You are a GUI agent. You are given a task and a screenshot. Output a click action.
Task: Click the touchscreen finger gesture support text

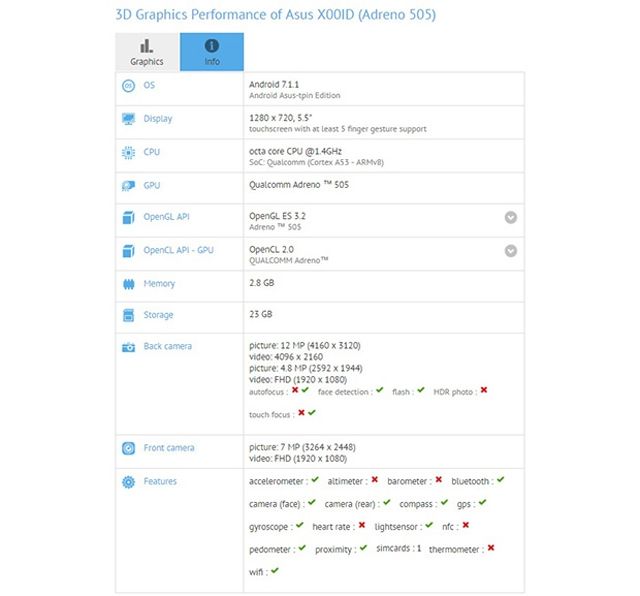point(338,129)
